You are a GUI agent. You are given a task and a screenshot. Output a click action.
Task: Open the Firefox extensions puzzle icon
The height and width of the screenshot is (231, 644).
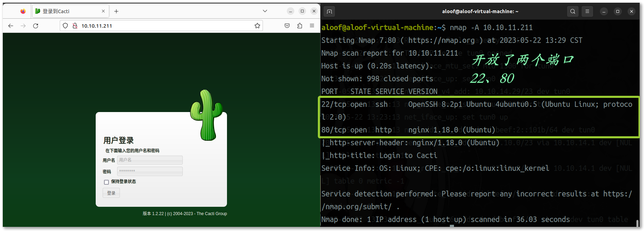tap(300, 26)
